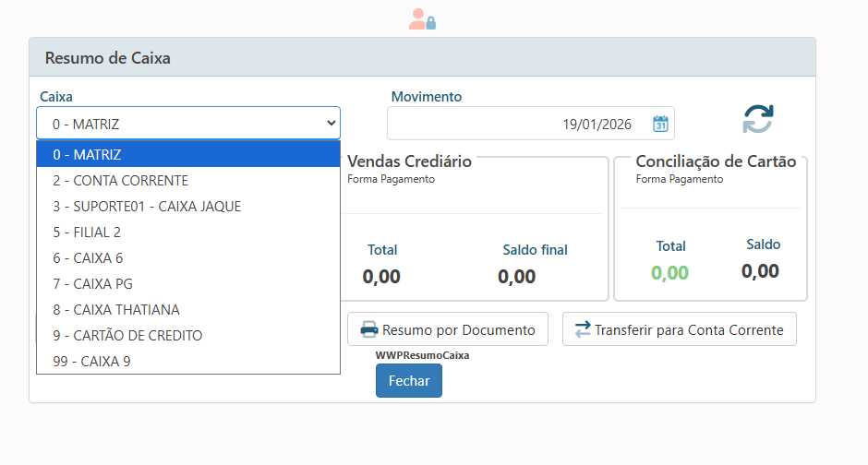Image resolution: width=868 pixels, height=465 pixels.
Task: Click Saldo final value in Vendas Crediário
Action: [x=516, y=276]
